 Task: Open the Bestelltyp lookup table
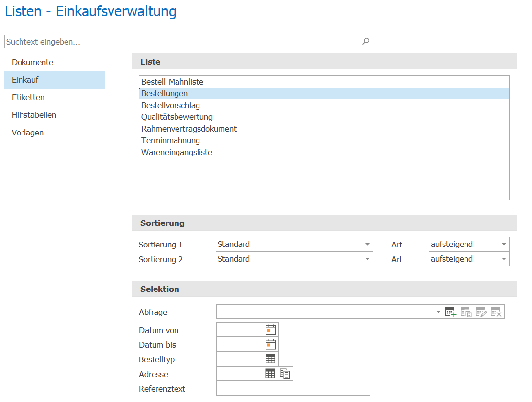click(270, 359)
